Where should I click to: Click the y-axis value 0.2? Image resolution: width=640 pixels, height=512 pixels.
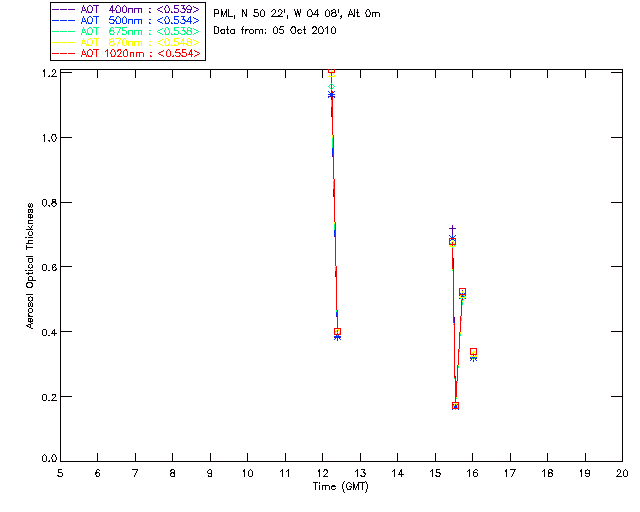pos(49,396)
